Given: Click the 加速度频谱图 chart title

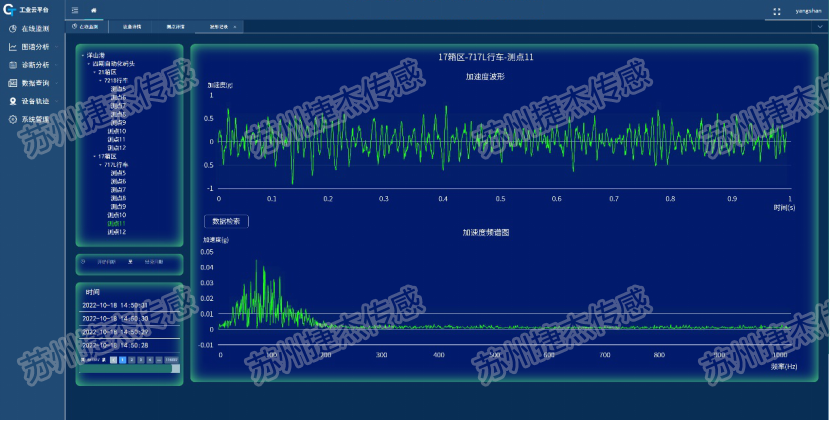Looking at the screenshot, I should pos(486,232).
